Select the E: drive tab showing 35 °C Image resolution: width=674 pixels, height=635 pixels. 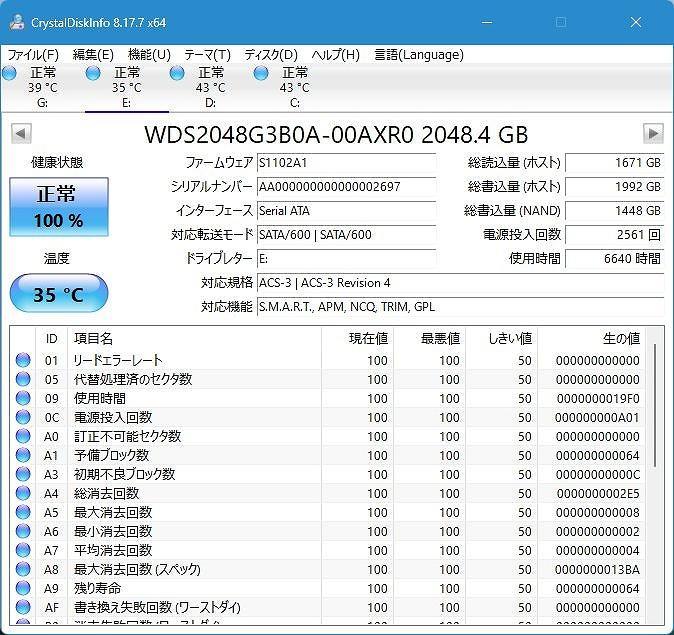[x=126, y=87]
